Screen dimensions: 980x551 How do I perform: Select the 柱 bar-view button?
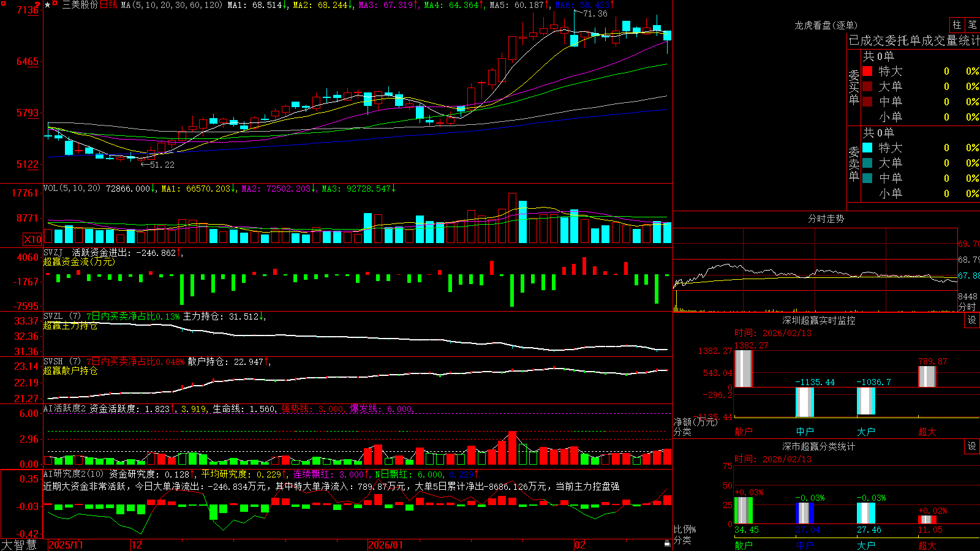957,25
